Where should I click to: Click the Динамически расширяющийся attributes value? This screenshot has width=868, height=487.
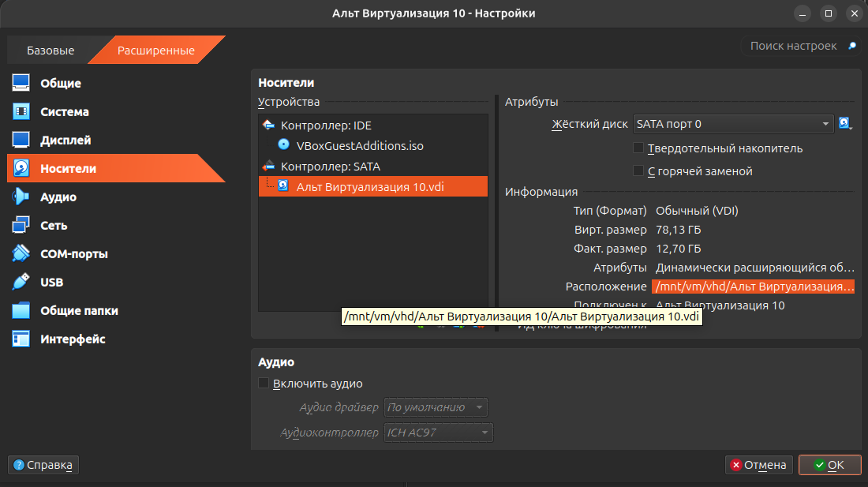tap(755, 268)
